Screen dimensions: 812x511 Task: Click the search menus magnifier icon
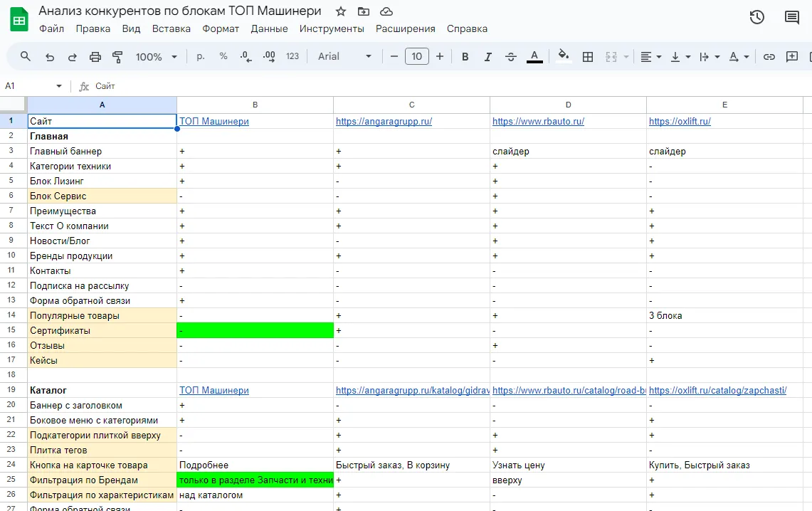click(x=26, y=56)
